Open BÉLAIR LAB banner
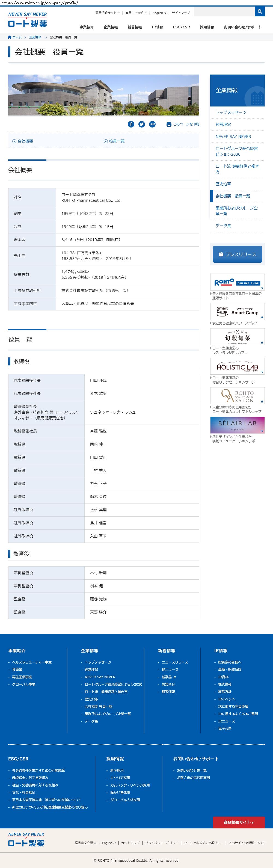Viewport: 273px width, 868px height. (237, 425)
